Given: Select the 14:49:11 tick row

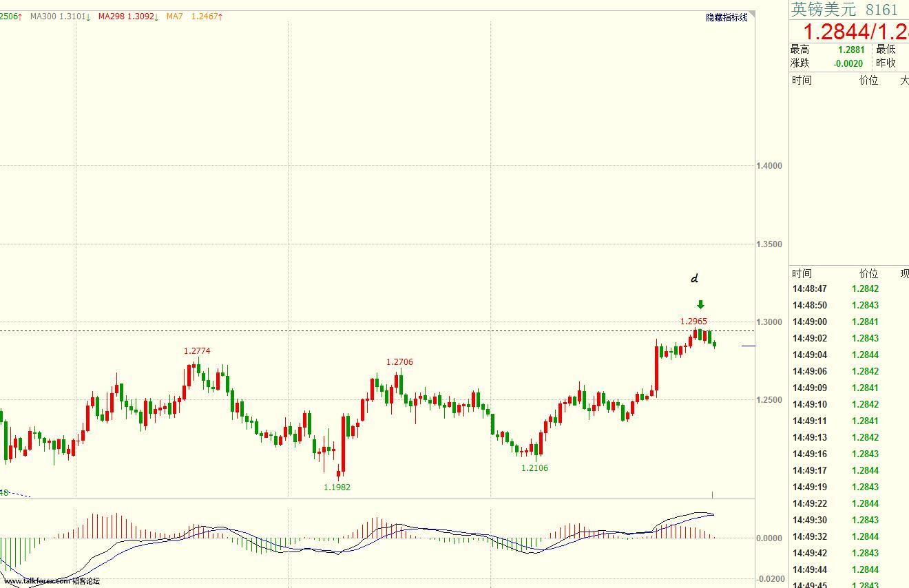Looking at the screenshot, I should 849,421.
